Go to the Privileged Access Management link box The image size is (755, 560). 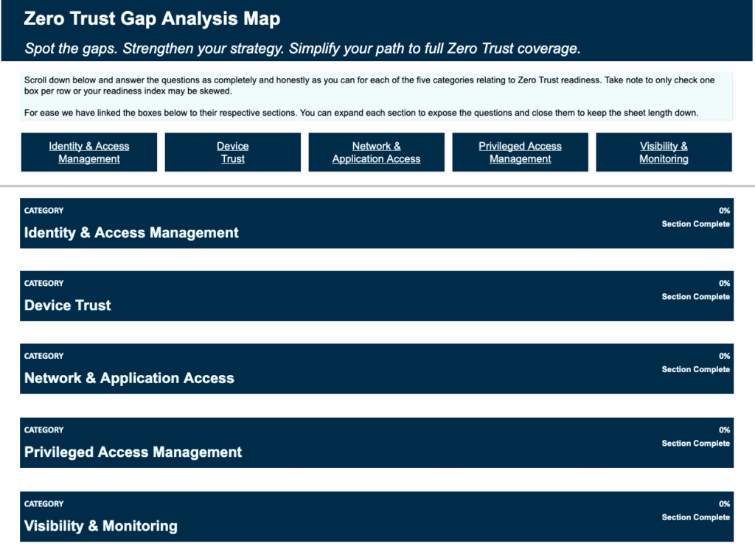pyautogui.click(x=520, y=153)
